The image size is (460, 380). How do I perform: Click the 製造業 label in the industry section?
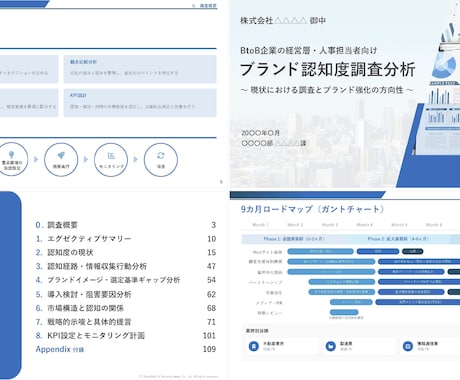346,343
